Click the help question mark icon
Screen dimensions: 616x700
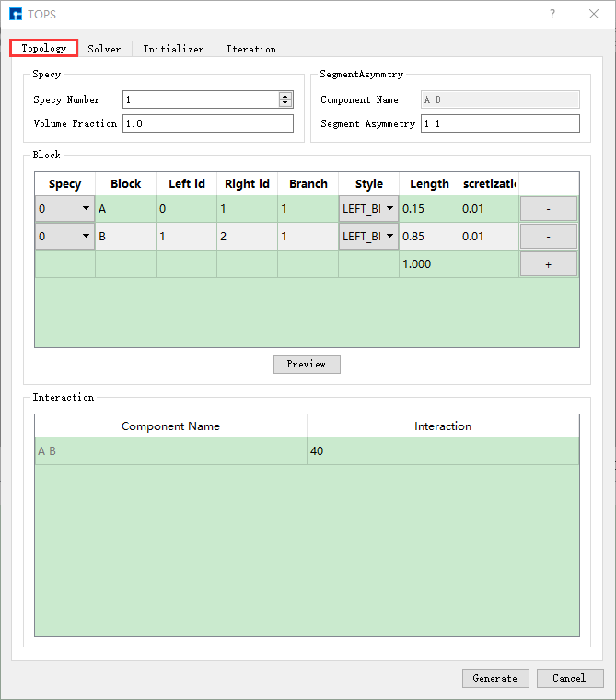[x=552, y=14]
